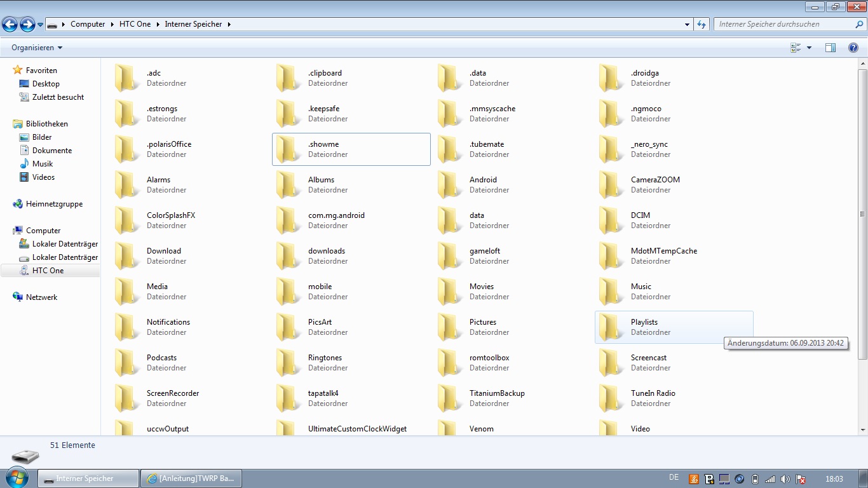Open the Windows Start button
This screenshot has height=488, width=868.
coord(17,478)
